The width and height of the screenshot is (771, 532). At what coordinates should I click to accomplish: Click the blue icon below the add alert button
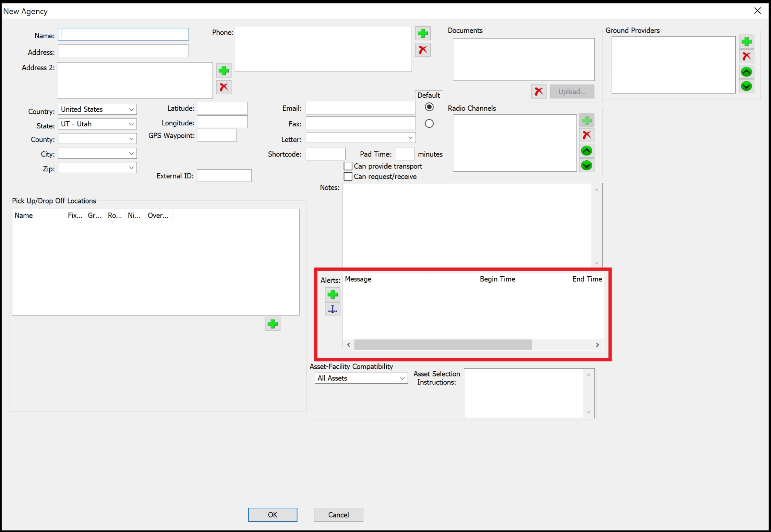(x=333, y=309)
